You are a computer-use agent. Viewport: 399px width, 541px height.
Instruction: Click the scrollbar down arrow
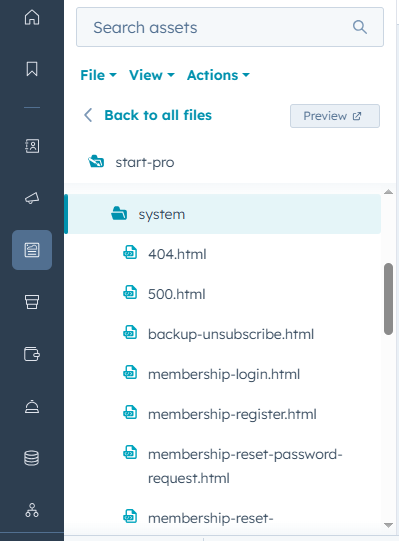tap(388, 525)
